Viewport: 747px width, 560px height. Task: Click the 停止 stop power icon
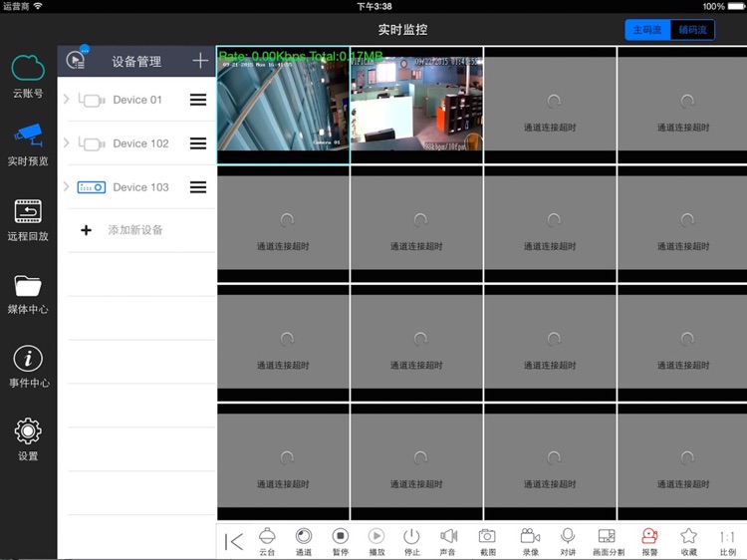click(x=411, y=542)
